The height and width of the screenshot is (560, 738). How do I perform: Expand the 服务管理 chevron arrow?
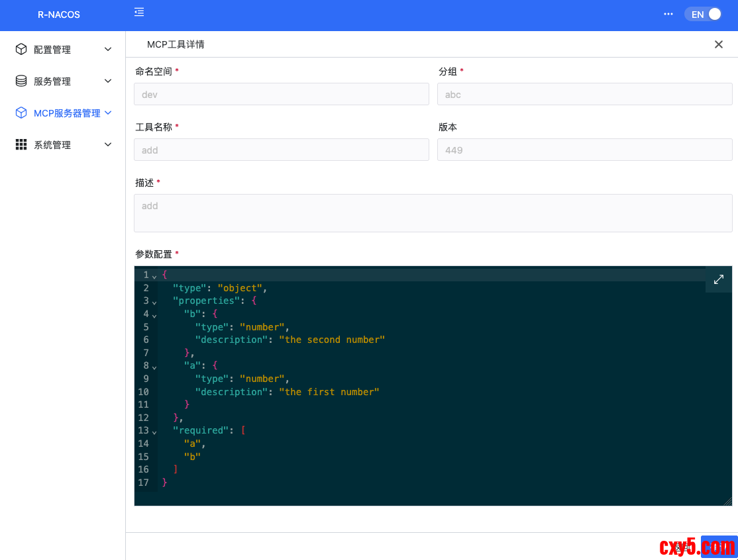point(108,81)
